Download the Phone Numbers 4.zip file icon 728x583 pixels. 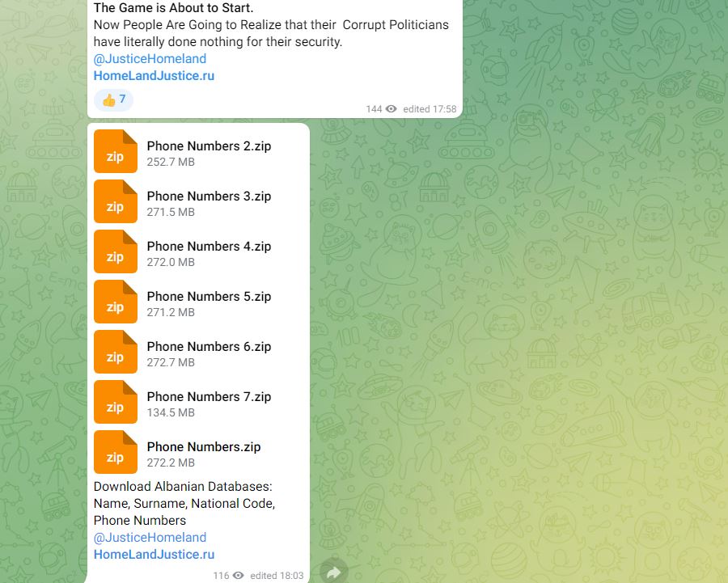[x=116, y=251]
